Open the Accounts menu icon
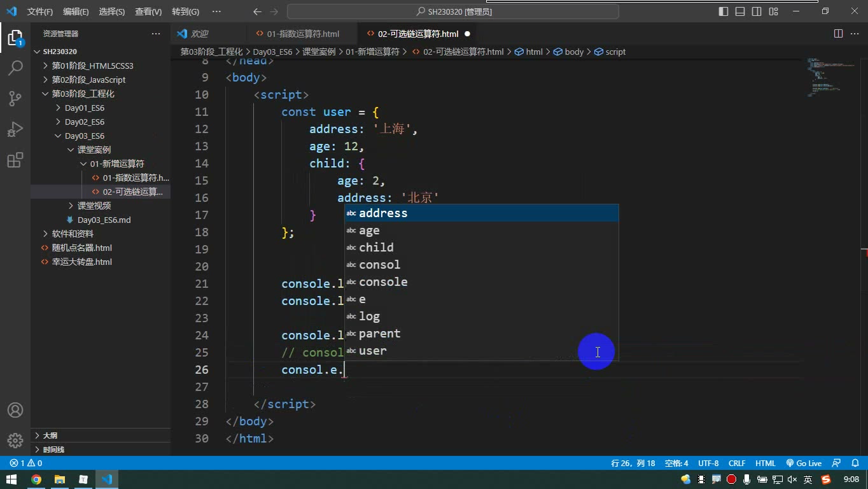Screen dimensions: 868x489 pos(15,410)
